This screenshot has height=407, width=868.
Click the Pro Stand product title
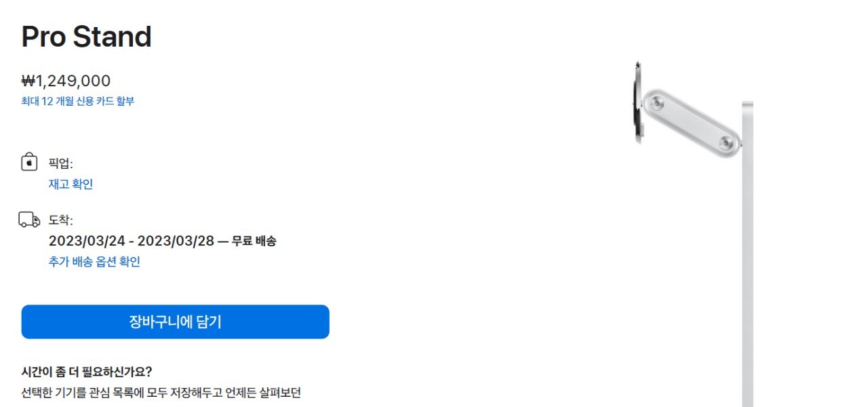86,37
